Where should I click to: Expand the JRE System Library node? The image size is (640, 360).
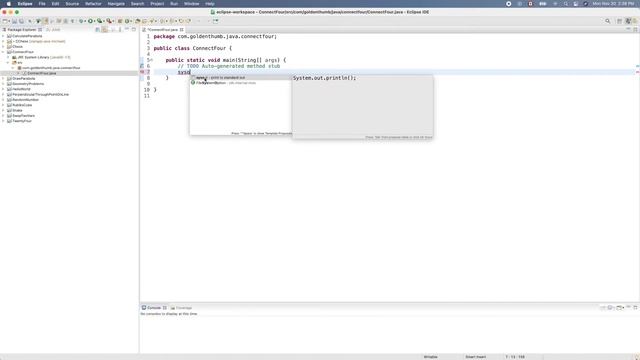point(8,57)
